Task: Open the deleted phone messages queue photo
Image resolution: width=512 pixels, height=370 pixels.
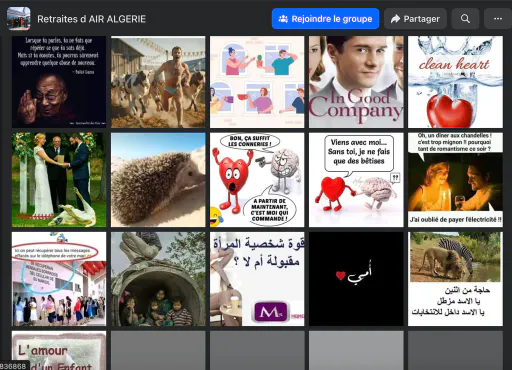Action: click(x=59, y=279)
